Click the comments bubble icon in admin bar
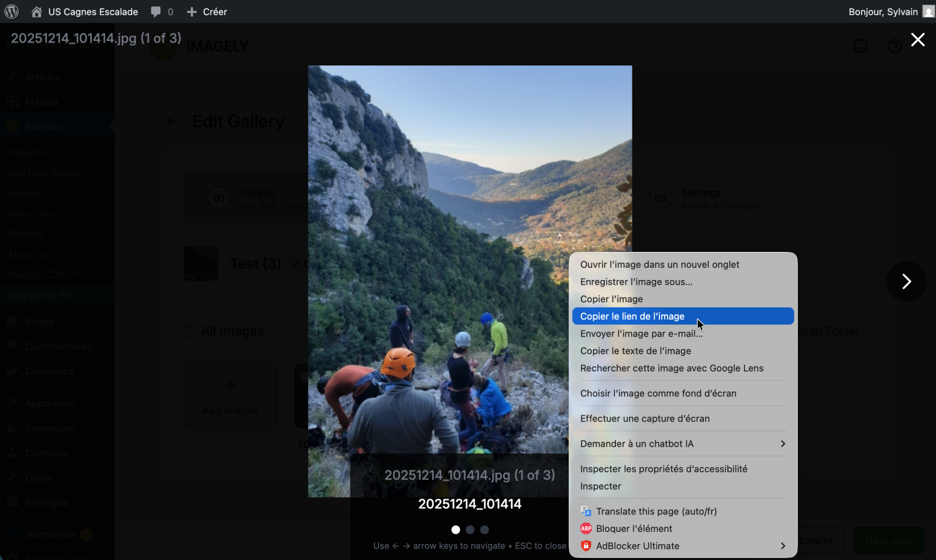This screenshot has width=936, height=560. pos(156,12)
